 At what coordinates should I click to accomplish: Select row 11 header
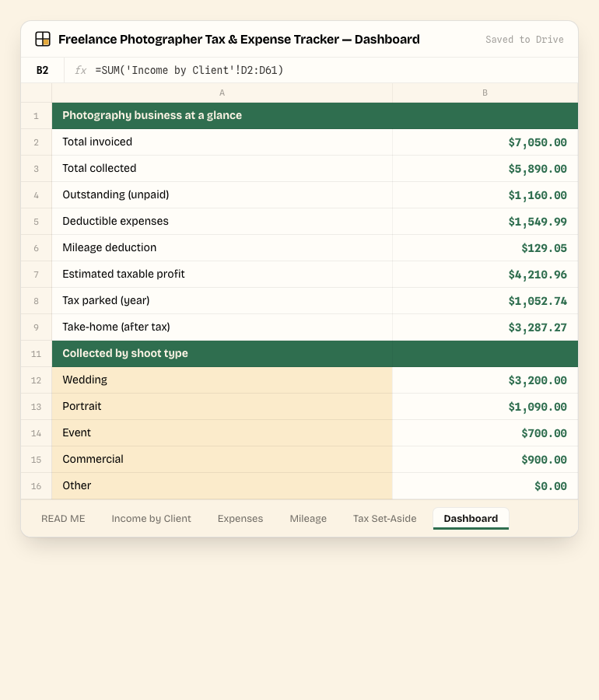click(x=37, y=354)
